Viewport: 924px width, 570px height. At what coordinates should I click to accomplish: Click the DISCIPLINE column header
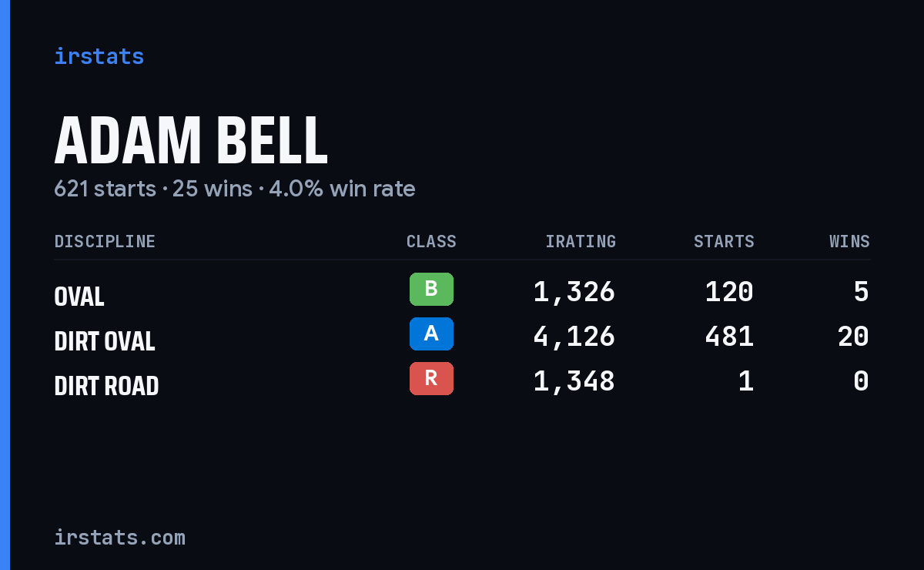(x=105, y=242)
